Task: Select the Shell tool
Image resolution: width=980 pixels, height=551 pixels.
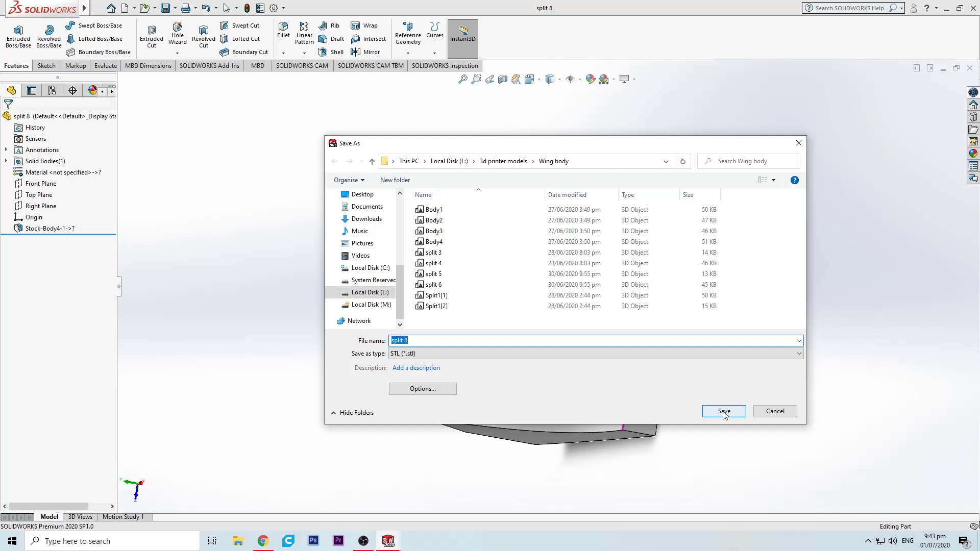Action: tap(331, 52)
